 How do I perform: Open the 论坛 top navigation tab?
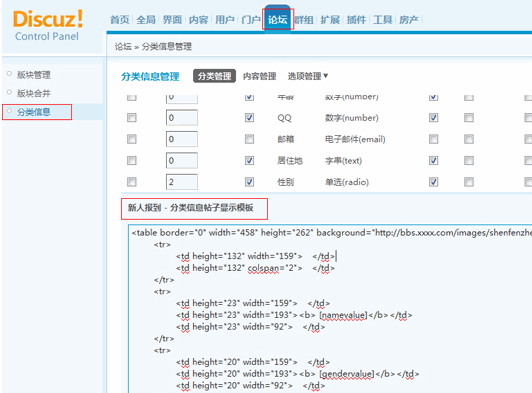coord(278,19)
